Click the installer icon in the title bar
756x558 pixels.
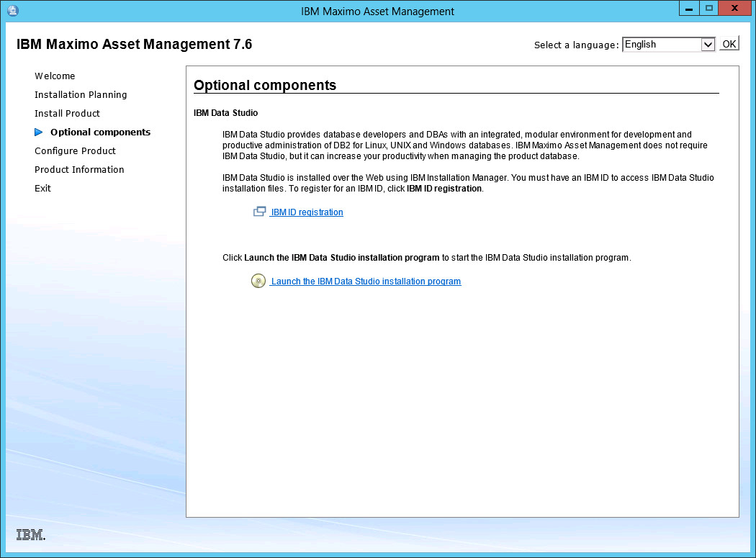pyautogui.click(x=12, y=11)
